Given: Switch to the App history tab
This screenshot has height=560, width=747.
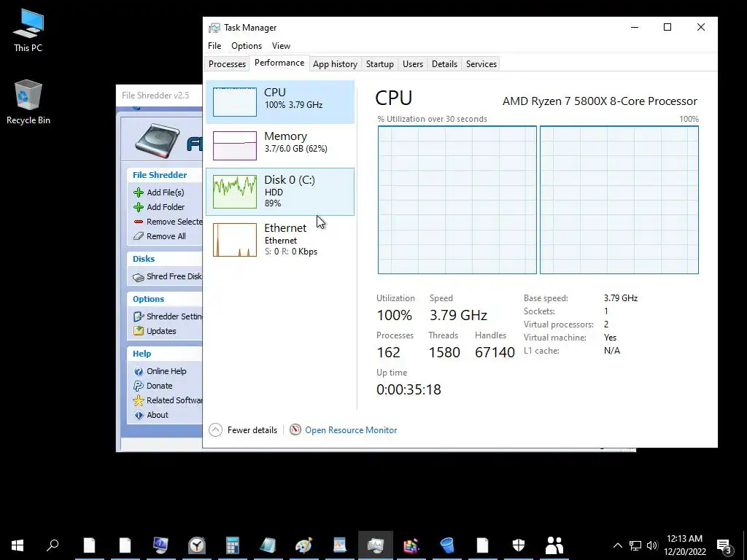Looking at the screenshot, I should pyautogui.click(x=335, y=64).
